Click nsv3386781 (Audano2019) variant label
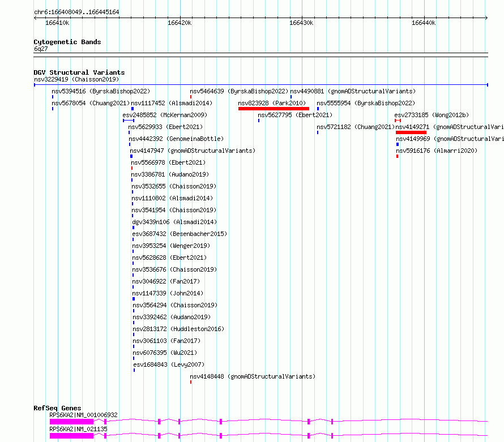Image resolution: width=504 pixels, height=442 pixels. click(x=170, y=174)
